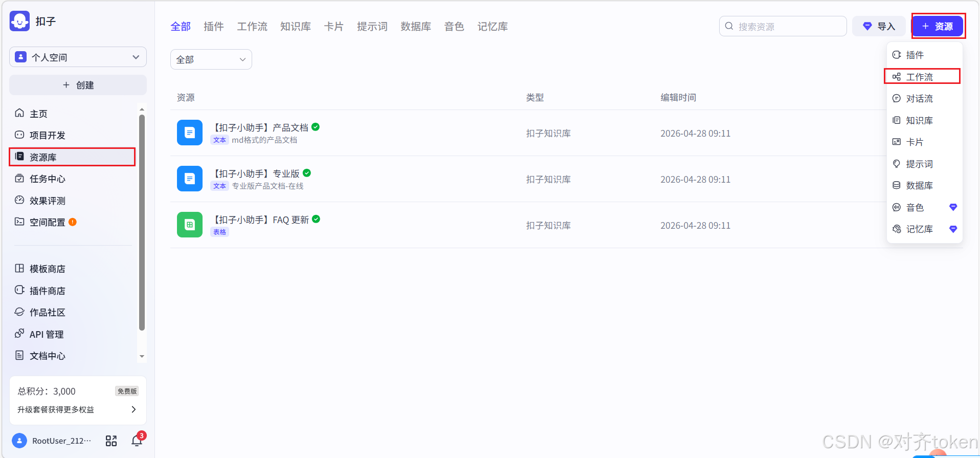
Task: Open 空间配置 settings icon
Action: (x=19, y=222)
